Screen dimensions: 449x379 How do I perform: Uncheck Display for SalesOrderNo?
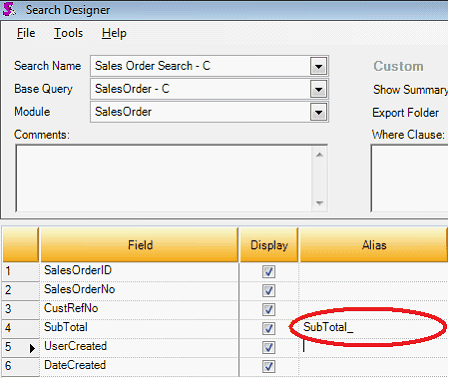click(x=268, y=290)
